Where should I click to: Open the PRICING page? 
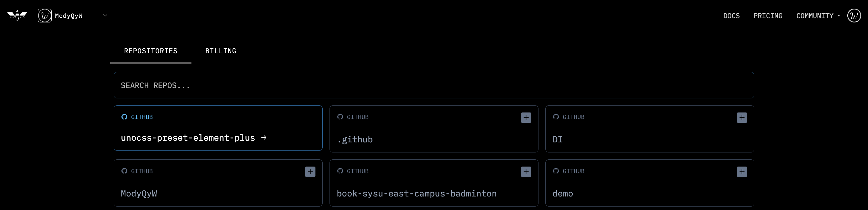768,16
